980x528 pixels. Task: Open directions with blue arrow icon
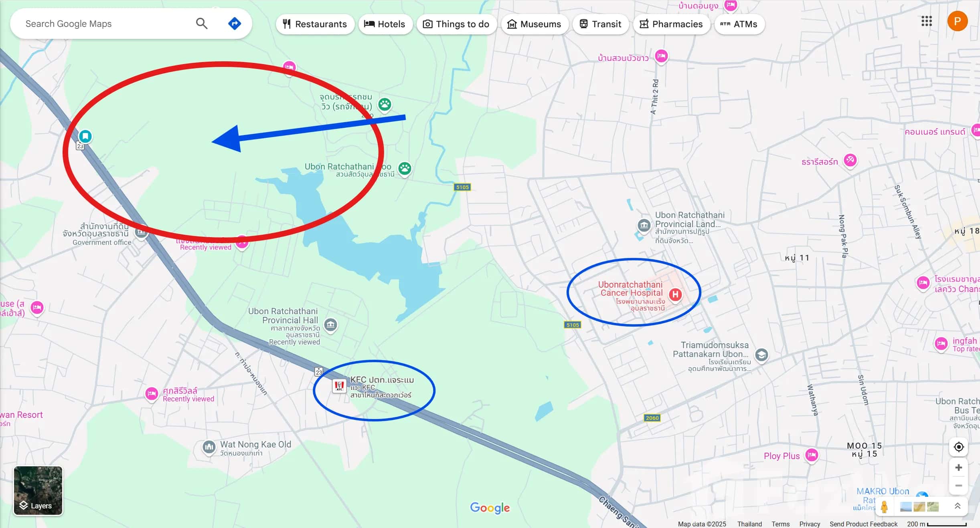[235, 24]
